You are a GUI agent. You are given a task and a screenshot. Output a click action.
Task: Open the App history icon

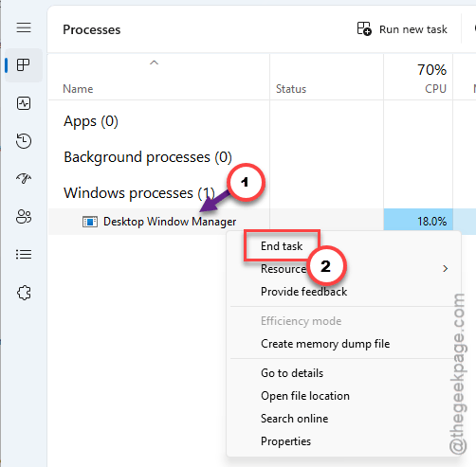[24, 141]
